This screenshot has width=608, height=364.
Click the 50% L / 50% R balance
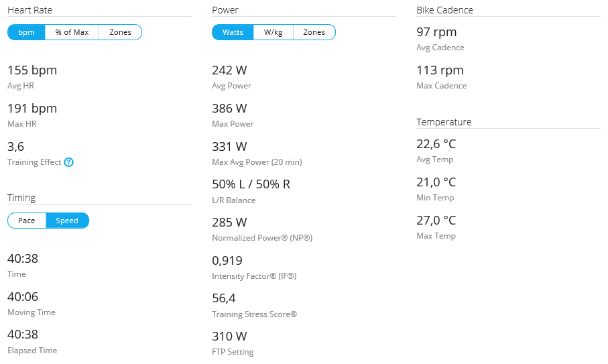click(x=251, y=184)
